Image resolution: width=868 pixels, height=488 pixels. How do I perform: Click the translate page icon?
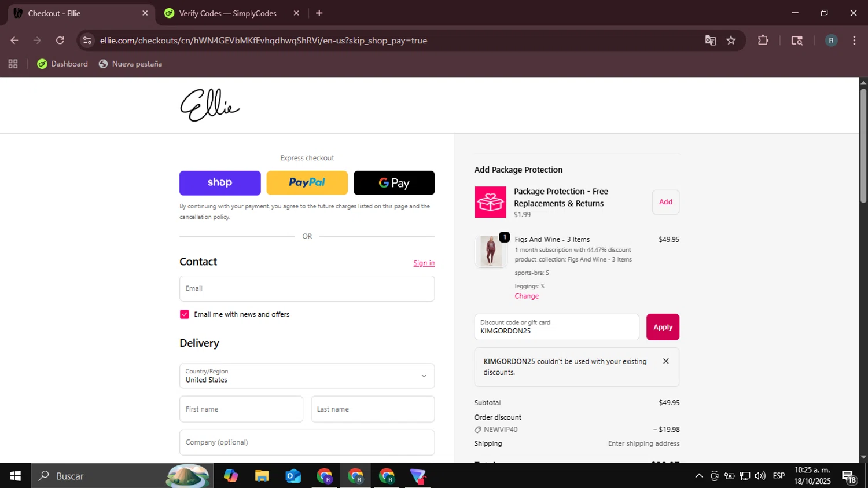(711, 41)
